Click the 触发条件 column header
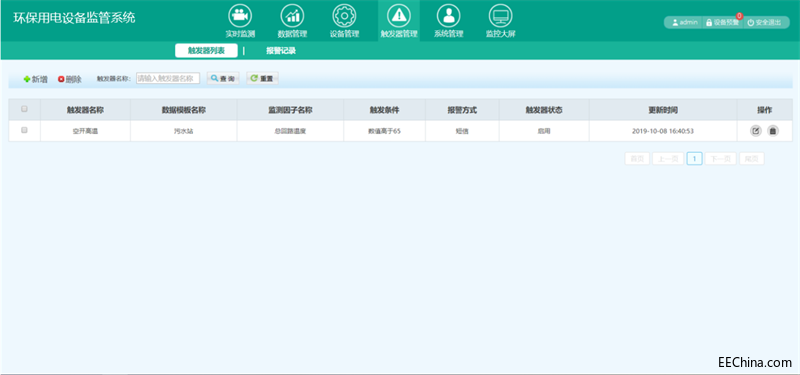 (x=385, y=110)
